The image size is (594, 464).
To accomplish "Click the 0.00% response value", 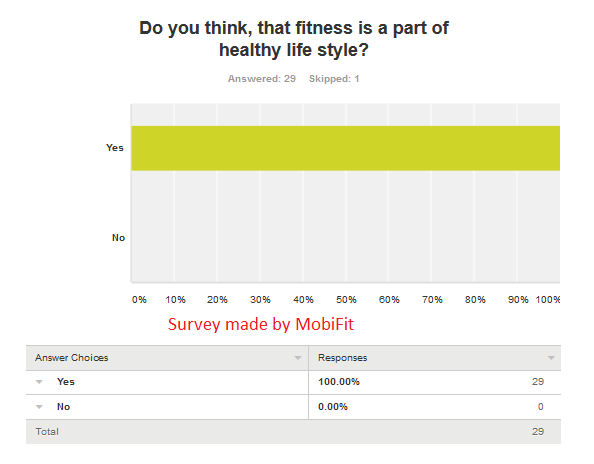I will pos(333,407).
